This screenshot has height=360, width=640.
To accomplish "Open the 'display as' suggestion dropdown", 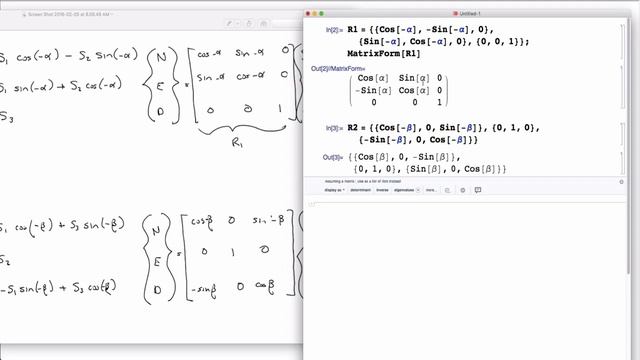I will [x=334, y=190].
